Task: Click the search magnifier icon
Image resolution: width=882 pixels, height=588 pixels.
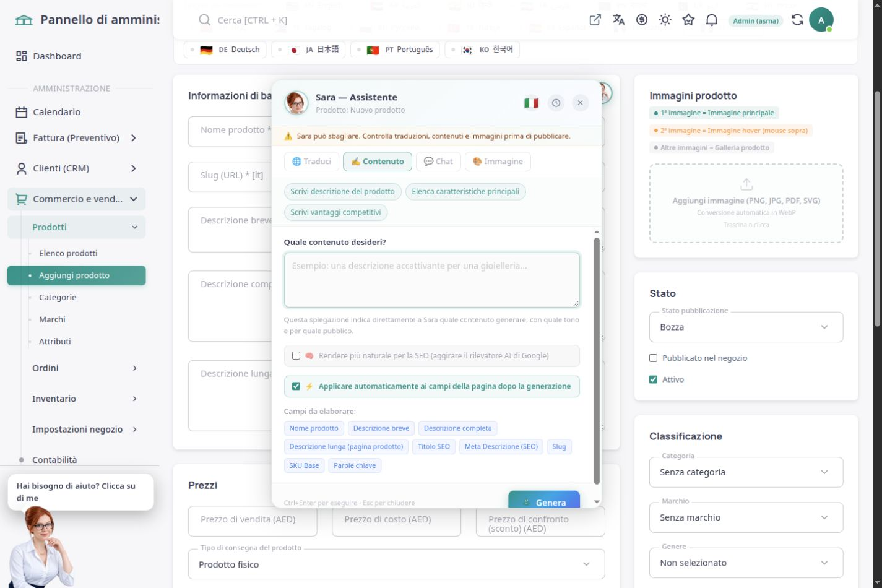Action: (205, 20)
